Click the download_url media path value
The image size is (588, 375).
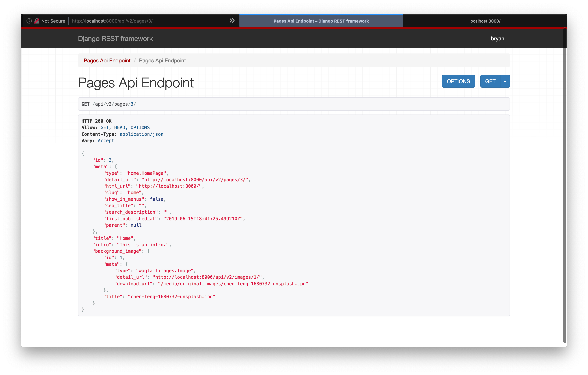tap(233, 284)
